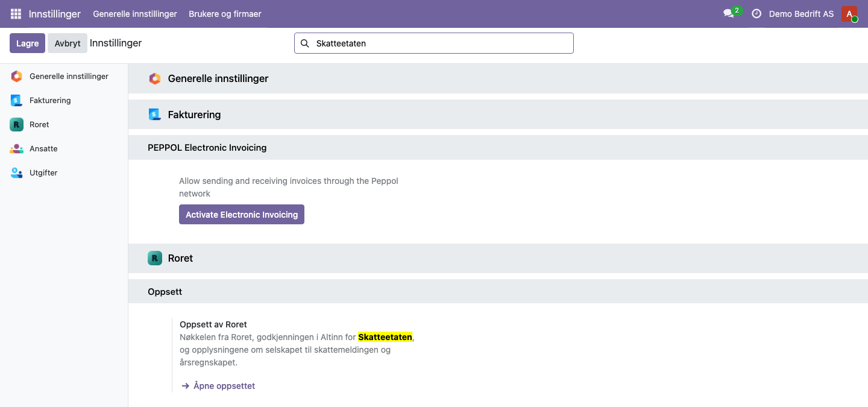Open the apps grid menu icon
The image size is (868, 407).
(16, 14)
